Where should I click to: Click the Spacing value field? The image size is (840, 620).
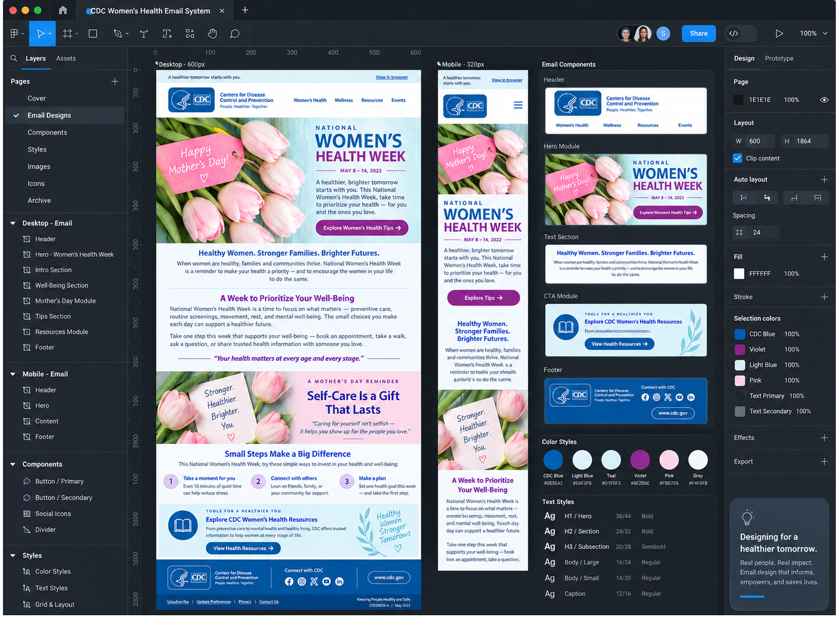click(x=756, y=233)
